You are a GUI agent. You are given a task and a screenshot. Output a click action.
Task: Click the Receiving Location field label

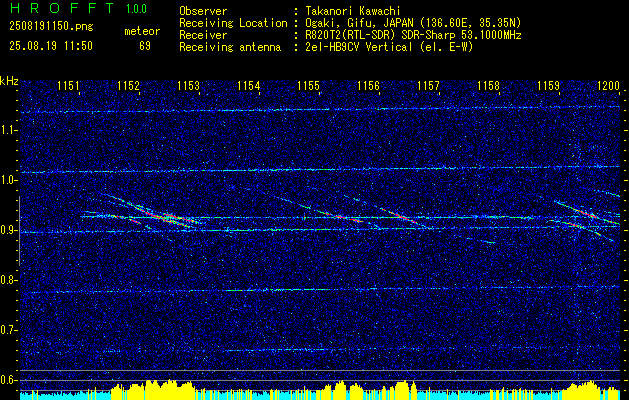(233, 23)
